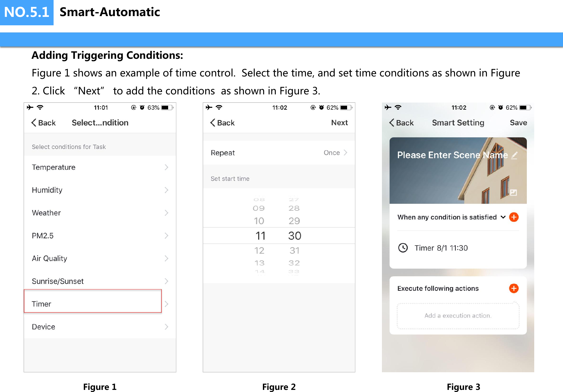563x392 pixels.
Task: Click the orange plus to add a condition
Action: [x=514, y=217]
